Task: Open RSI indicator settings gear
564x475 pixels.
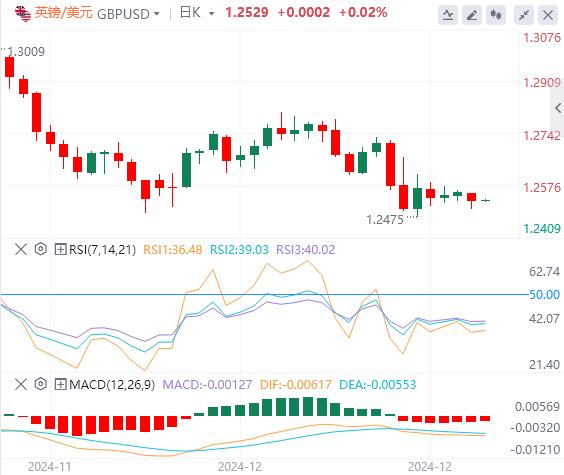Action: tap(41, 249)
